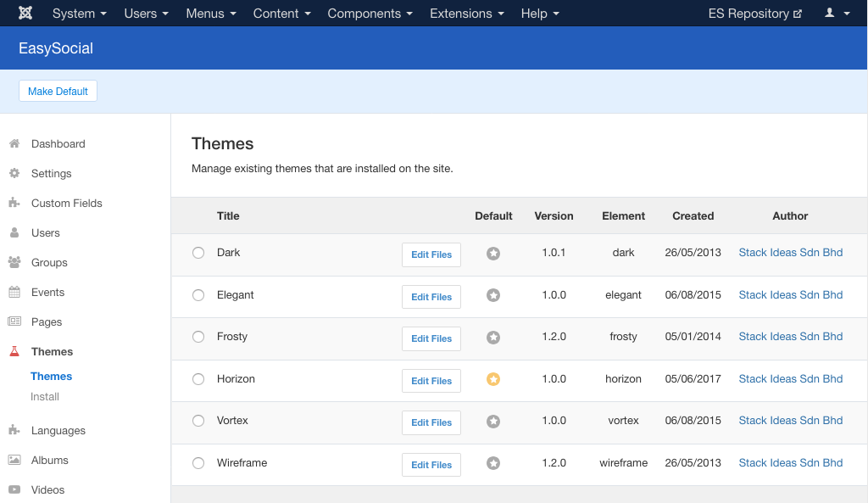Open Stack Ideas author link for Dark
The image size is (868, 503).
791,253
